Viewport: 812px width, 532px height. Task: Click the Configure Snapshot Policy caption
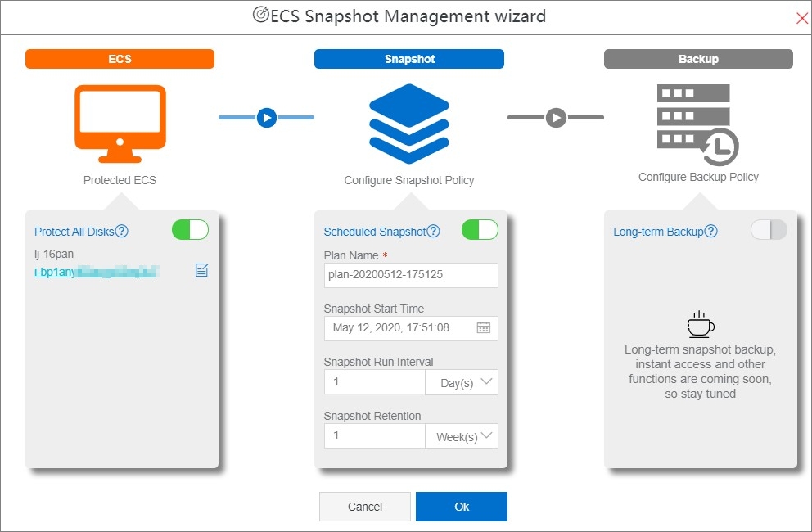409,180
